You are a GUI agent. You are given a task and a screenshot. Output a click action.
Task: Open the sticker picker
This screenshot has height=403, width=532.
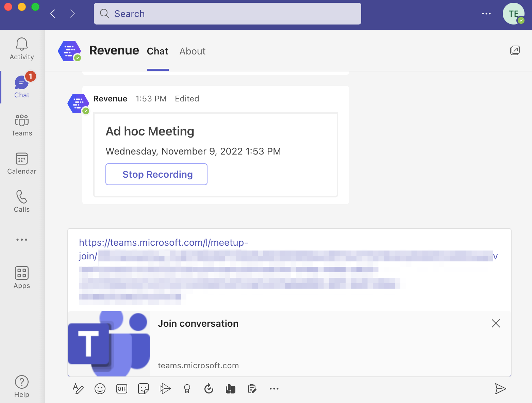click(x=144, y=389)
